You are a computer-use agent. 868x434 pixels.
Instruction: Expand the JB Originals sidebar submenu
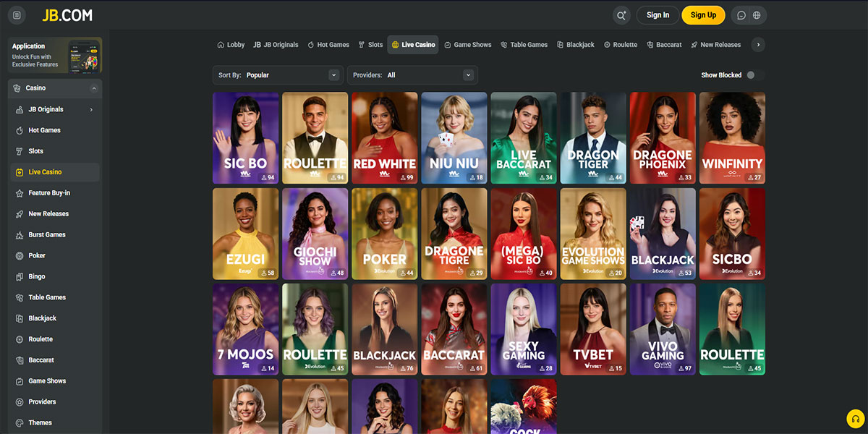[91, 110]
